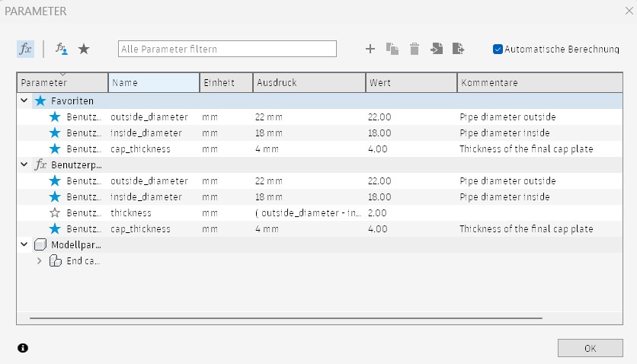Image resolution: width=637 pixels, height=364 pixels.
Task: Expand the End ca… tree node
Action: click(x=39, y=261)
